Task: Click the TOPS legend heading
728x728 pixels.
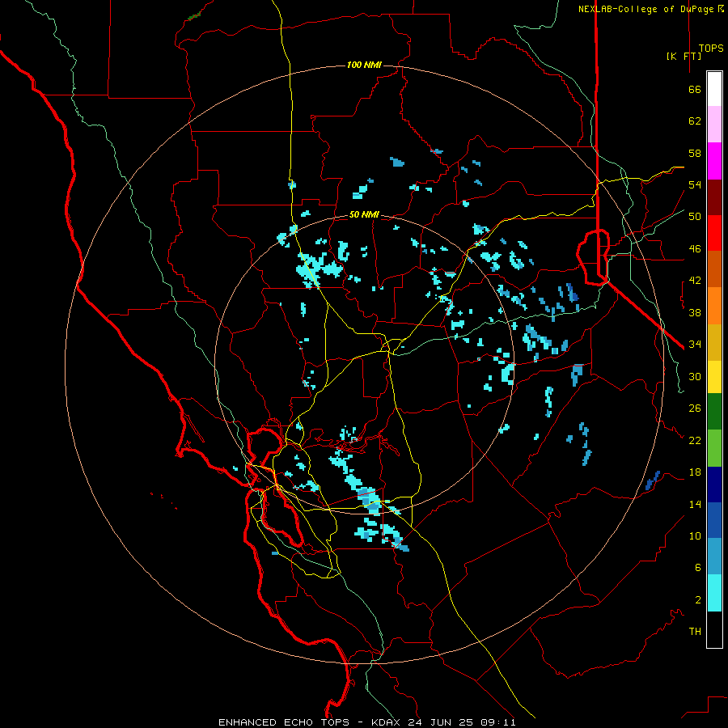Action: [711, 49]
